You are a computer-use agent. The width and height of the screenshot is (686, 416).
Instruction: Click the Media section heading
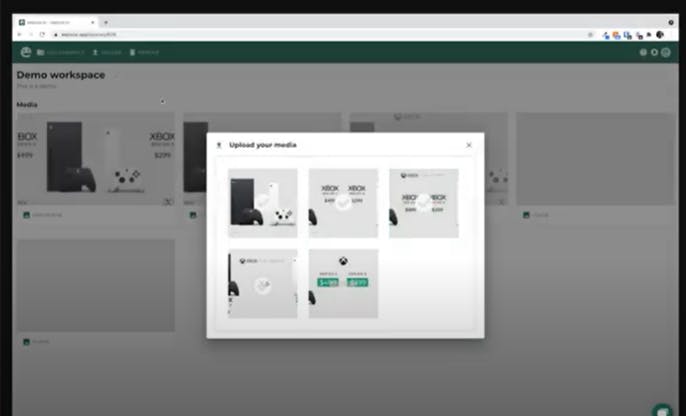click(x=27, y=105)
